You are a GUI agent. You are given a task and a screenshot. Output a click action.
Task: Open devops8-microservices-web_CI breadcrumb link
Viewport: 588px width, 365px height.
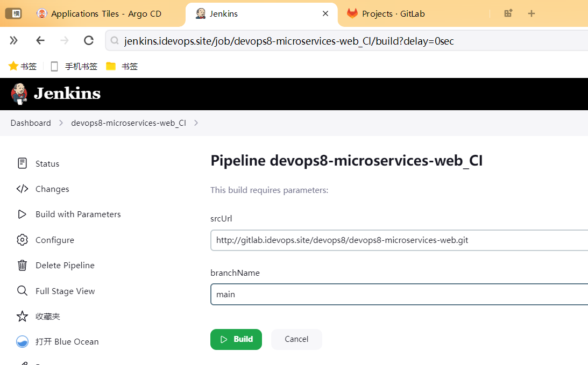[x=129, y=123]
